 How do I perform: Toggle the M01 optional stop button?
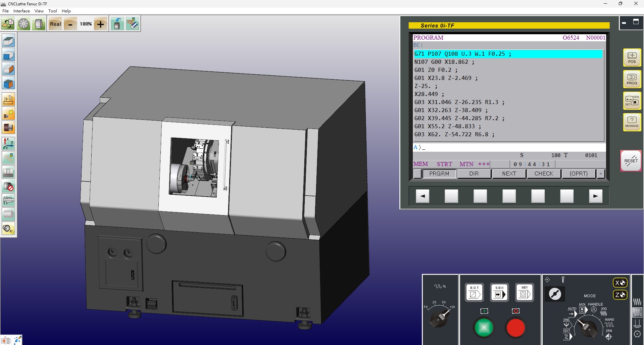525,292
